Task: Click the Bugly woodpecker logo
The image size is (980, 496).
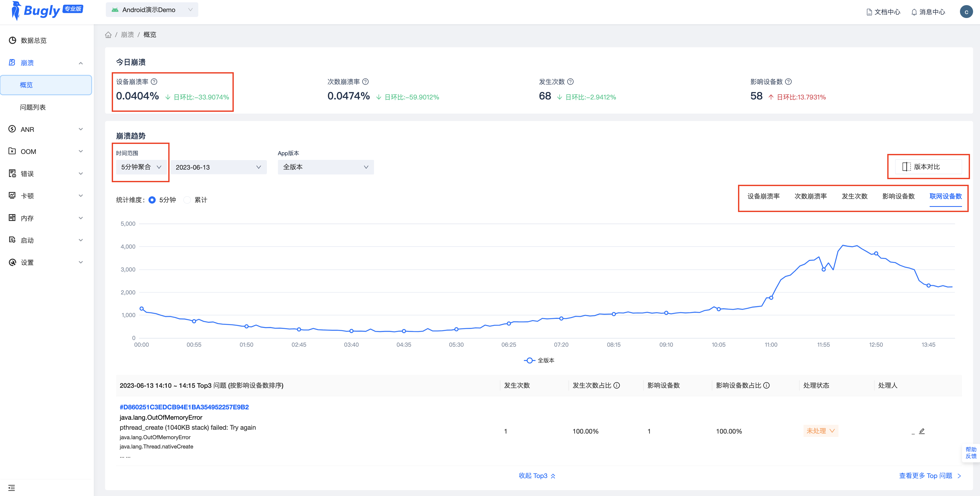Action: click(x=16, y=11)
